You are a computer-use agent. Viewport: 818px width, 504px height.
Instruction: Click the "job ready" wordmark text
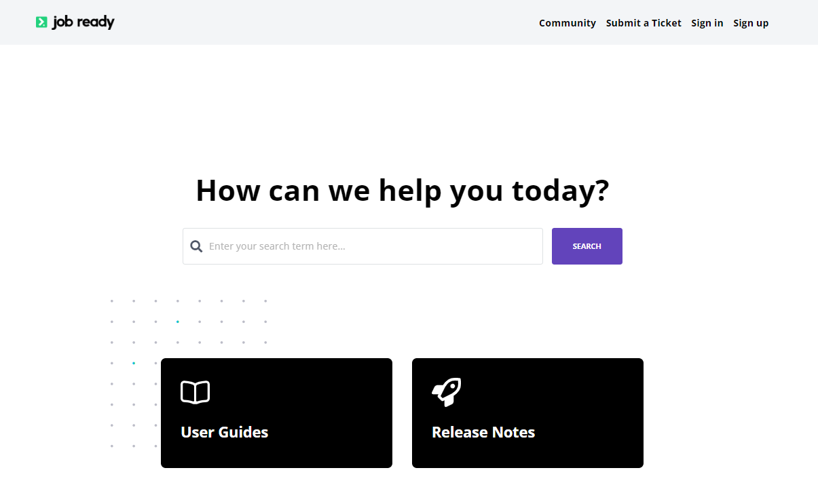tap(83, 22)
